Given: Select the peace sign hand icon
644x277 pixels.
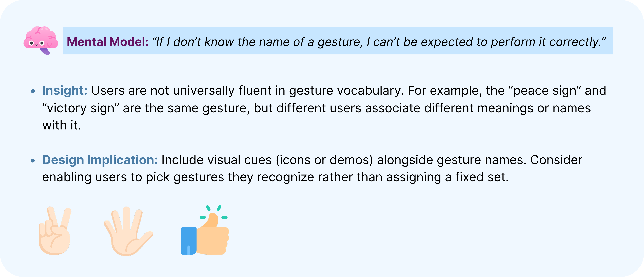Looking at the screenshot, I should [54, 231].
